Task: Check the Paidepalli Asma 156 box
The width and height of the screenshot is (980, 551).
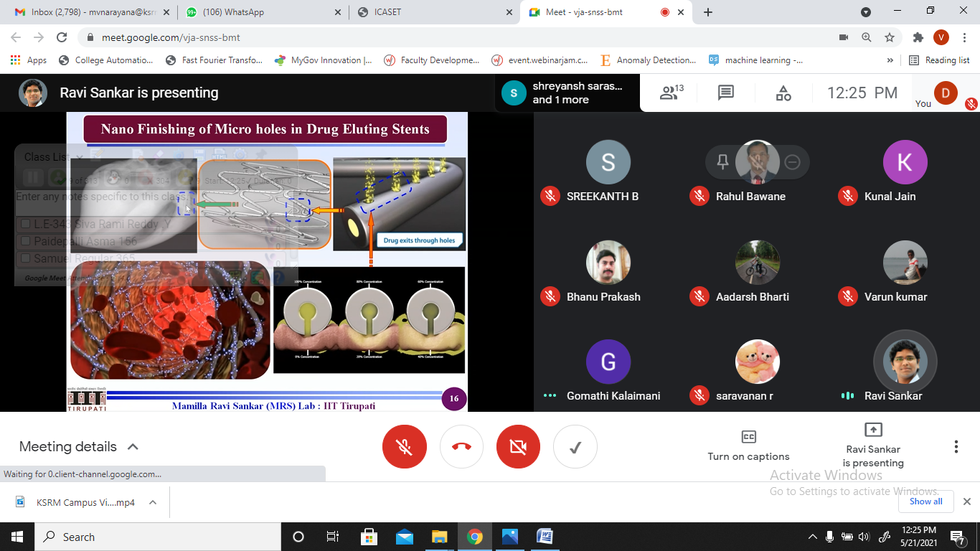Action: tap(26, 241)
